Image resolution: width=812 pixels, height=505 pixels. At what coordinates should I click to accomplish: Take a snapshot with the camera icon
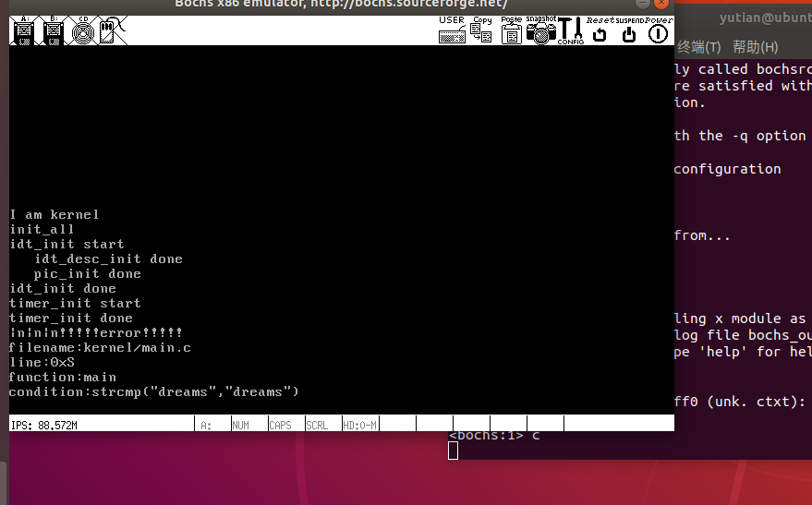540,30
